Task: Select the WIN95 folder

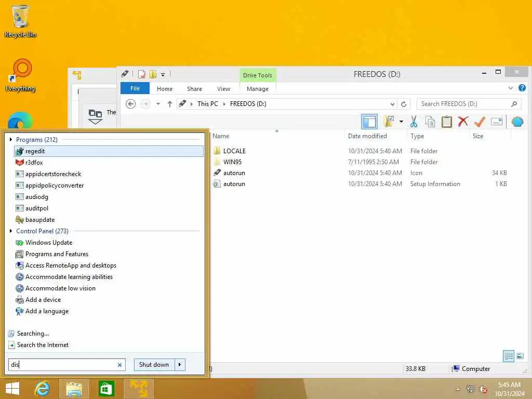Action: [232, 162]
